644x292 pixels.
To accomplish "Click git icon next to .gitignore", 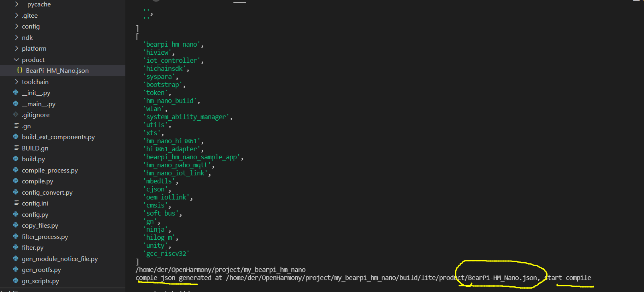I will [x=16, y=115].
